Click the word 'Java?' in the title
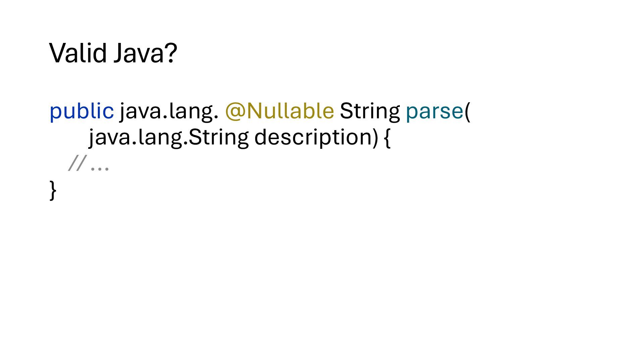The height and width of the screenshot is (362, 644). click(x=145, y=53)
